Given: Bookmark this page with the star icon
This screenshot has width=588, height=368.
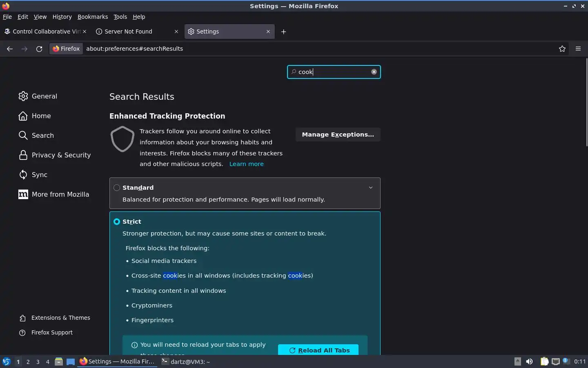Looking at the screenshot, I should tap(562, 49).
